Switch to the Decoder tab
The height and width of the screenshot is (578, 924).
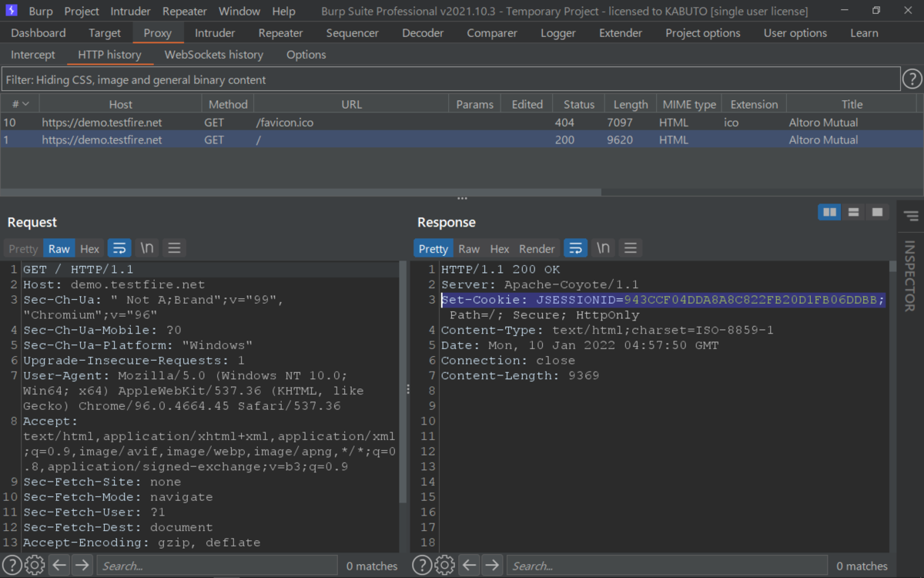tap(423, 33)
